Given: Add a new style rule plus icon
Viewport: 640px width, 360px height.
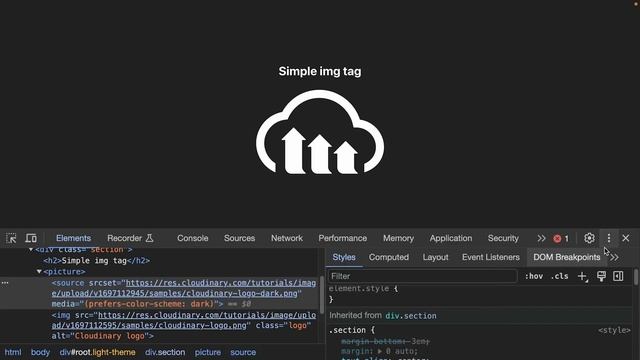Looking at the screenshot, I should (582, 276).
